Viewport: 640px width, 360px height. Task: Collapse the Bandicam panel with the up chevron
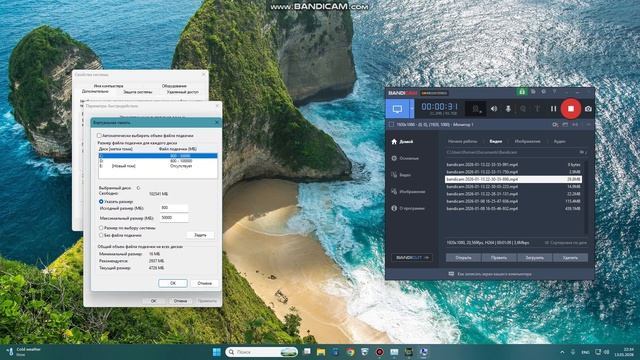coord(588,124)
